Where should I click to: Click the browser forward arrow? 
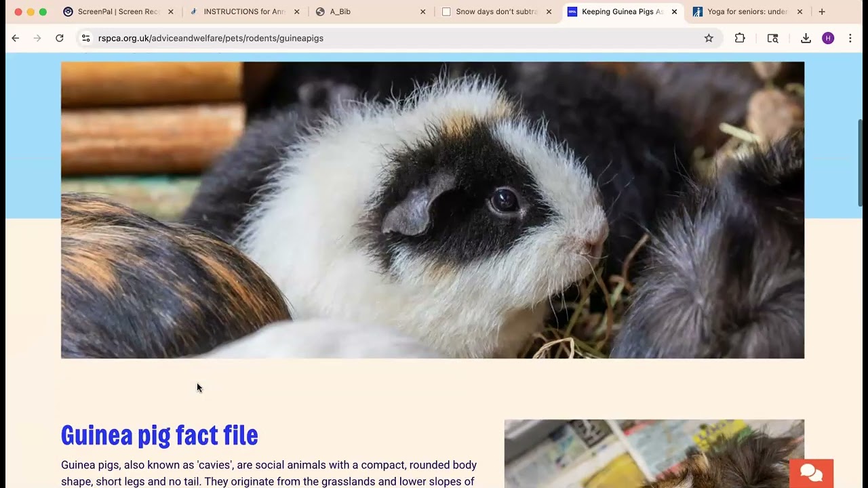(37, 38)
